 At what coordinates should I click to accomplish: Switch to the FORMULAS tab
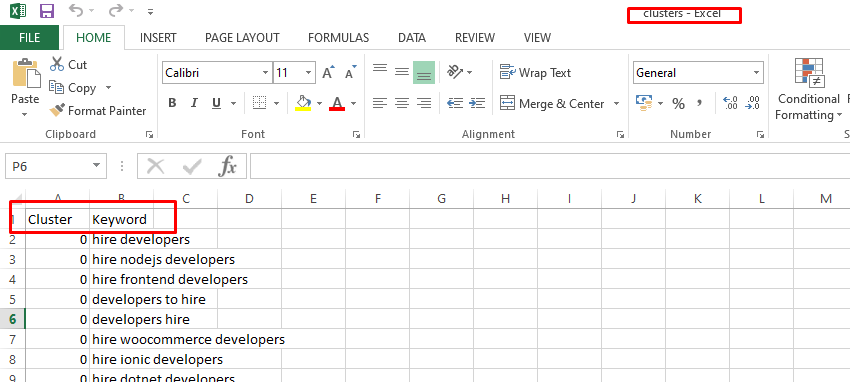click(x=338, y=37)
